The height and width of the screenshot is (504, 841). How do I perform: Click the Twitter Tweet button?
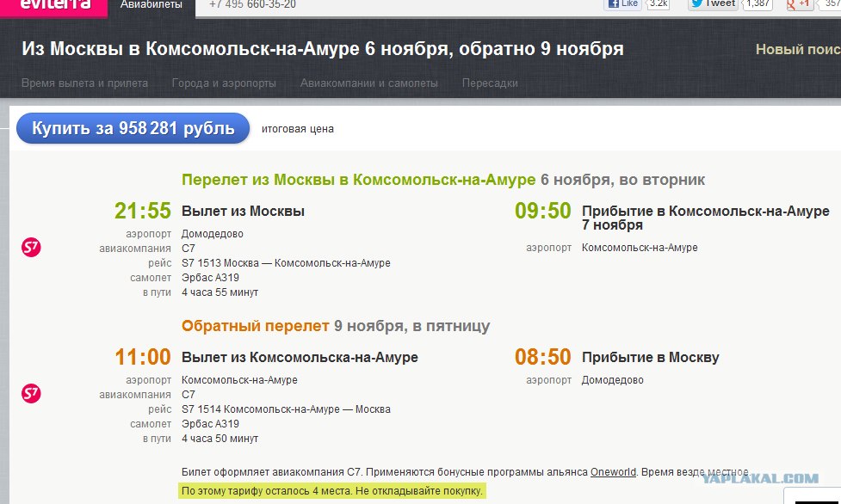[x=713, y=3]
